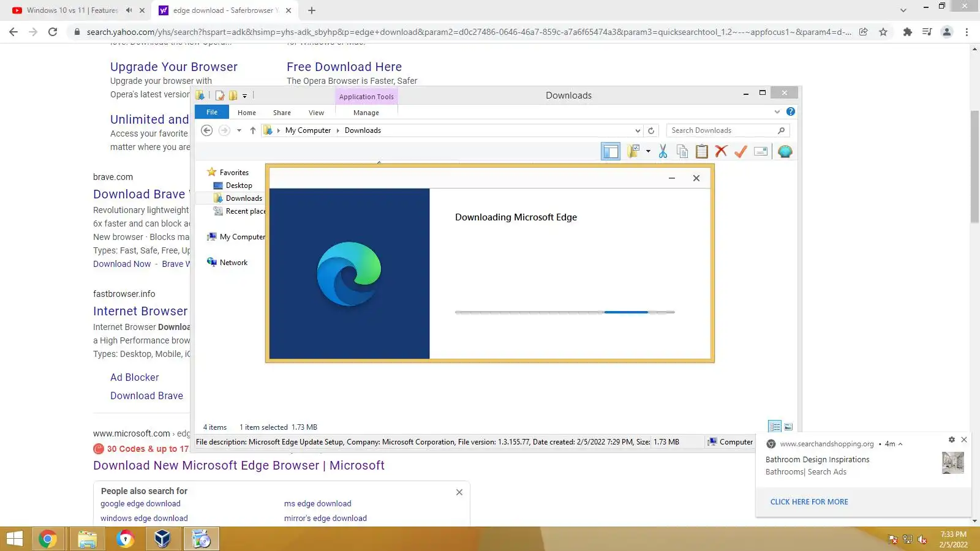Viewport: 980px width, 551px height.
Task: Open the View ribbon tab in Explorer
Action: (x=316, y=113)
